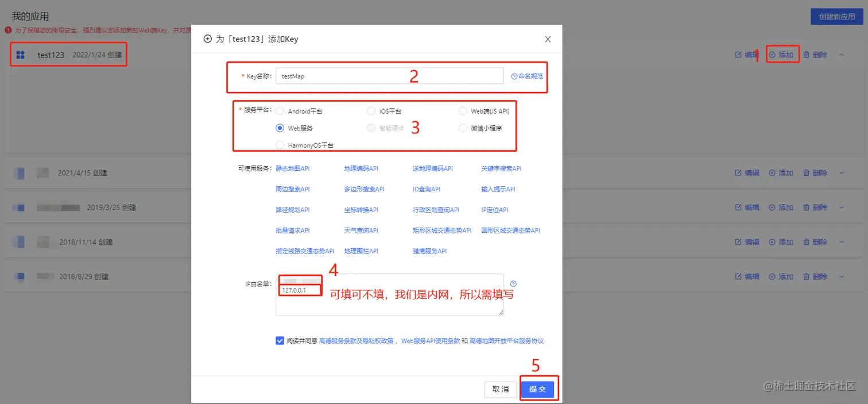
Task: Toggle the 阅读并同意 agreement checkbox
Action: 280,340
